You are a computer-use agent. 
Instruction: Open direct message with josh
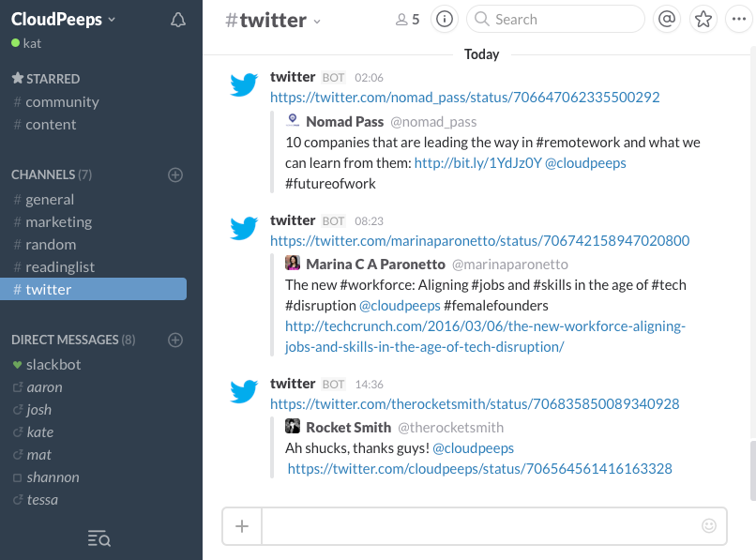tap(32, 410)
